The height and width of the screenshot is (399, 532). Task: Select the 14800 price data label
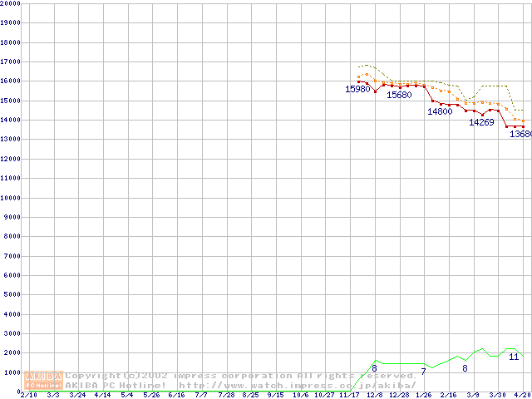(x=440, y=111)
